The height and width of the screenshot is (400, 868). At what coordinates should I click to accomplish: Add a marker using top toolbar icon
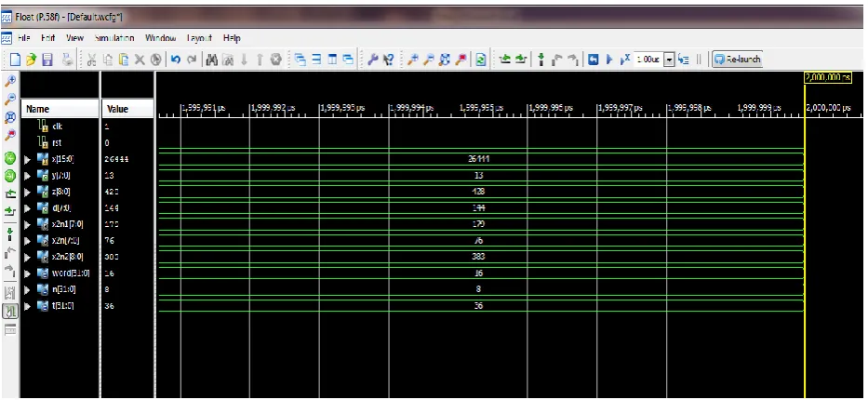tap(541, 60)
